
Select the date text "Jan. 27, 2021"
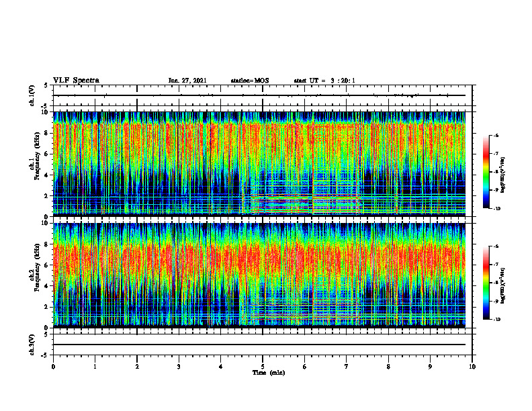(187, 81)
